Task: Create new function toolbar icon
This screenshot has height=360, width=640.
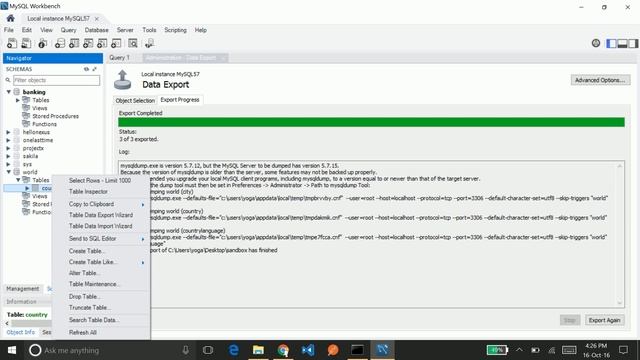Action: click(116, 43)
